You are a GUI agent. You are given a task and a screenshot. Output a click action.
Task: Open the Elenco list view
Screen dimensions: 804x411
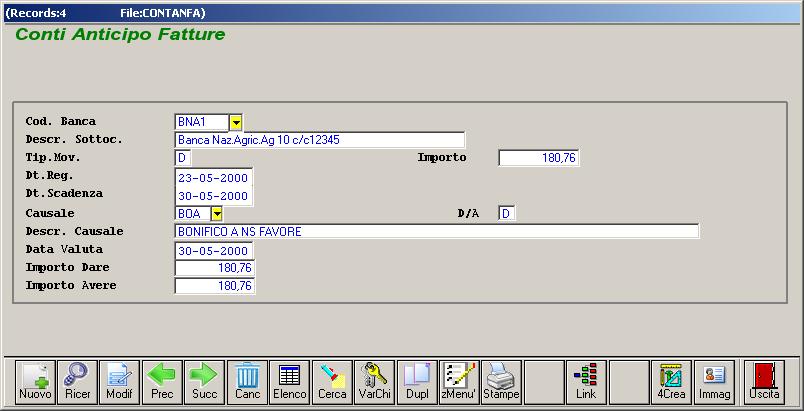(290, 381)
